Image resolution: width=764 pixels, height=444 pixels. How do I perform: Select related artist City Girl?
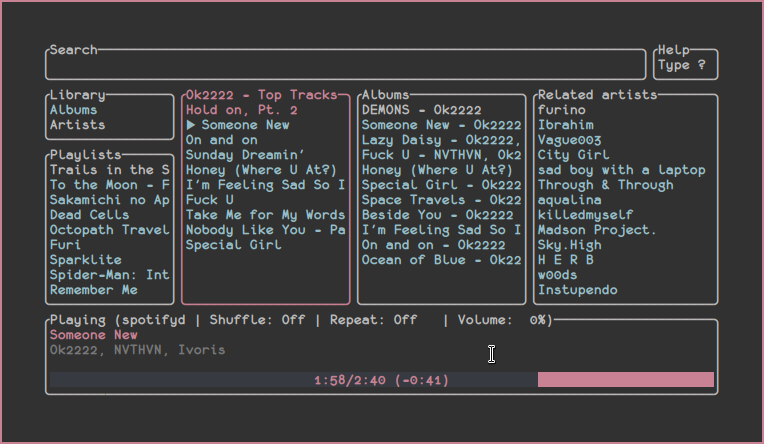(x=573, y=155)
